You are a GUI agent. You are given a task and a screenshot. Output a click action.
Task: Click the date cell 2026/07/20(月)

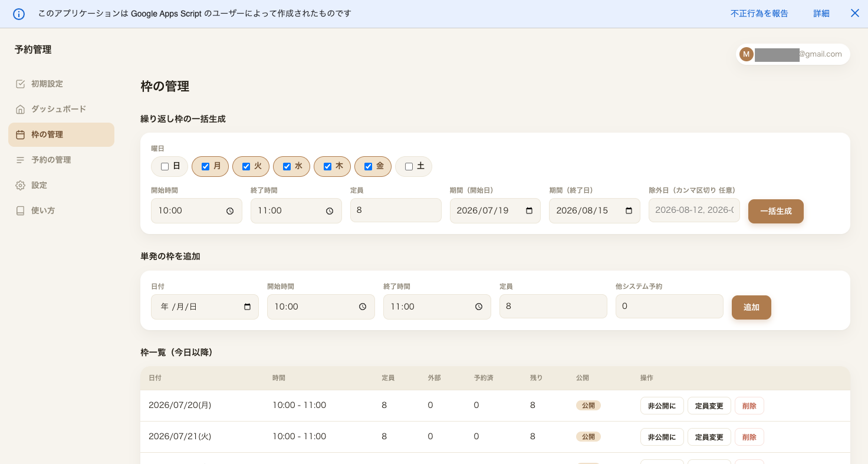(180, 405)
